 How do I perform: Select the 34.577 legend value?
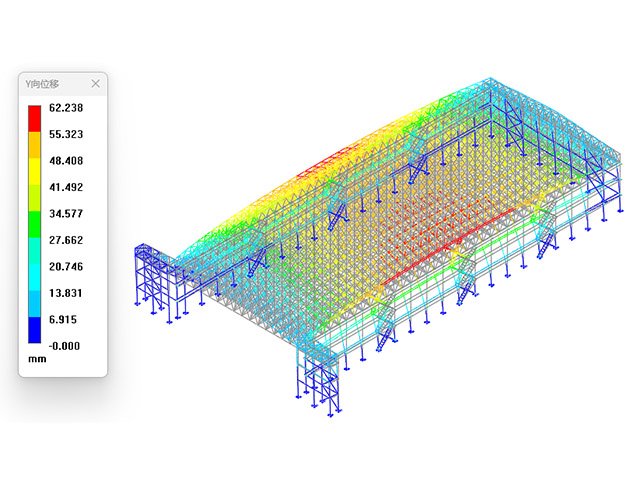64,213
